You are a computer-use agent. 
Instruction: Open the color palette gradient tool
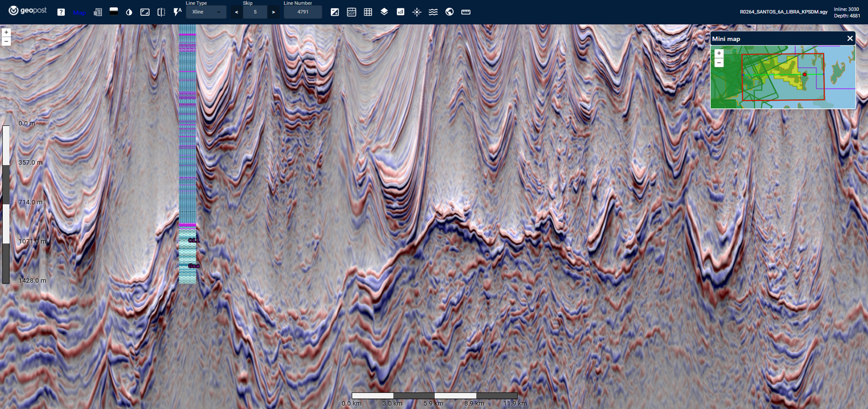tap(114, 12)
